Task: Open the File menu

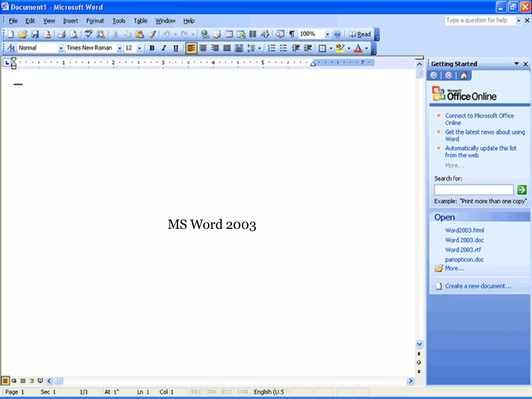Action: (x=13, y=21)
